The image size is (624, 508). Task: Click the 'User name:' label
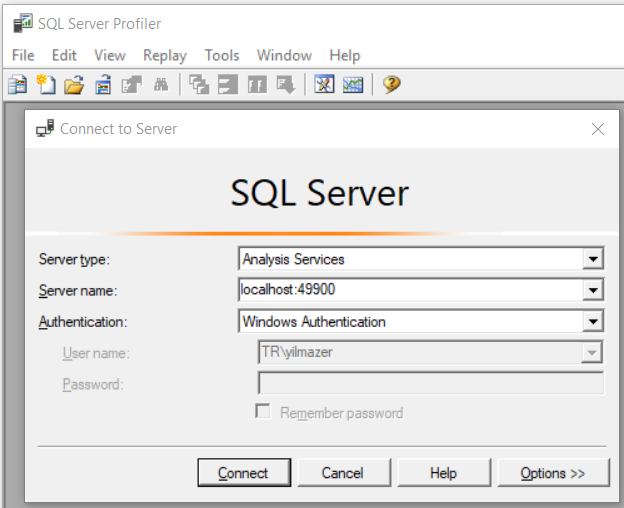96,353
